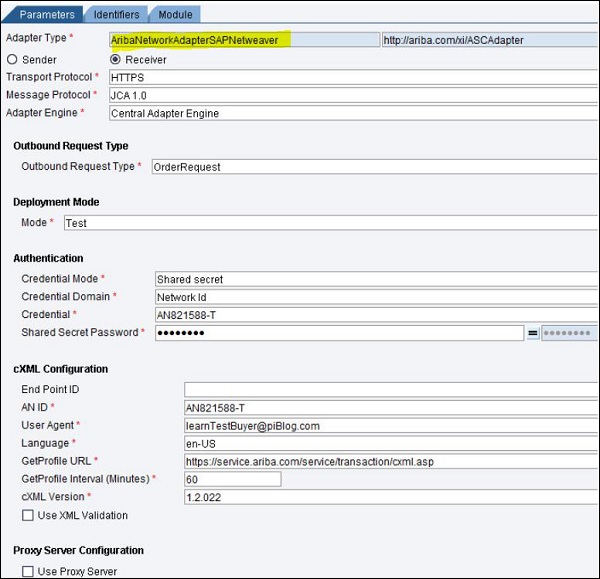The height and width of the screenshot is (579, 600).
Task: Click the User Agent field
Action: click(x=390, y=425)
